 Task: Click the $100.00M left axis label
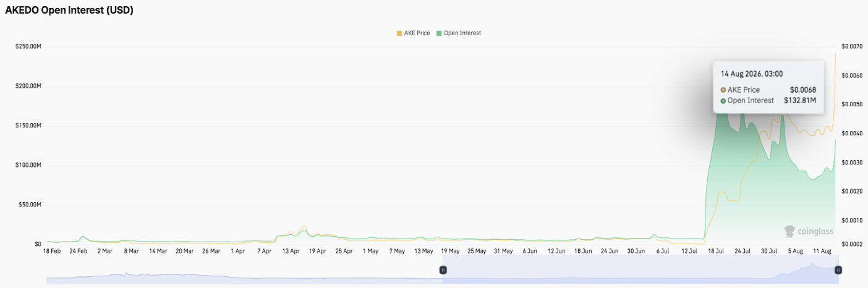point(28,166)
